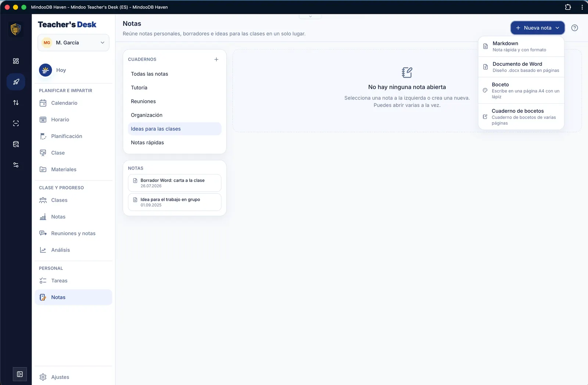Open note Borrador Word: carta a la clase

175,183
